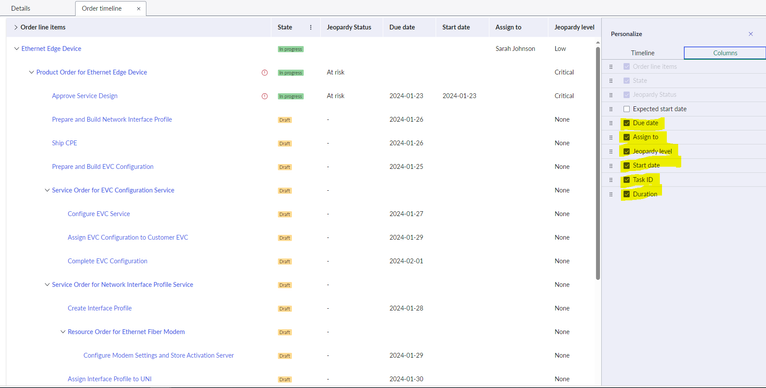
Task: Click In progress badge on Ethernet Edge Device row
Action: pos(291,49)
